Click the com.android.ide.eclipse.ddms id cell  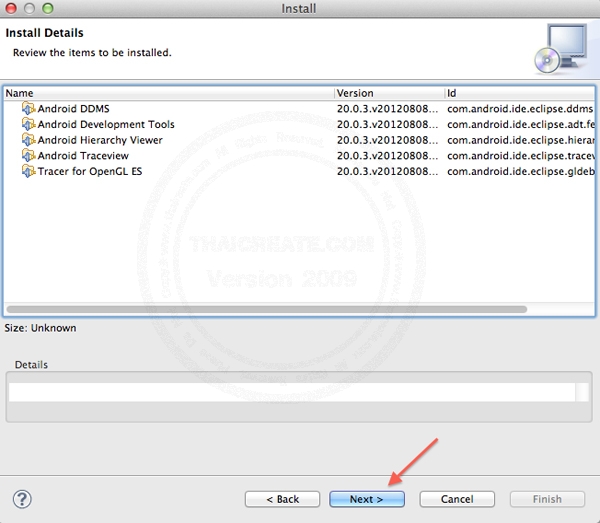click(x=520, y=109)
